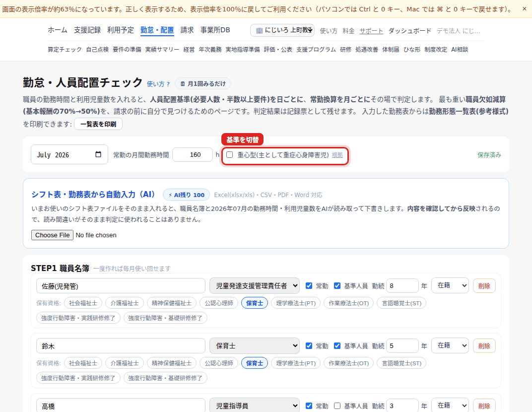532x412 pixels.
Task: Open the ダッシュボード link
Action: [410, 31]
